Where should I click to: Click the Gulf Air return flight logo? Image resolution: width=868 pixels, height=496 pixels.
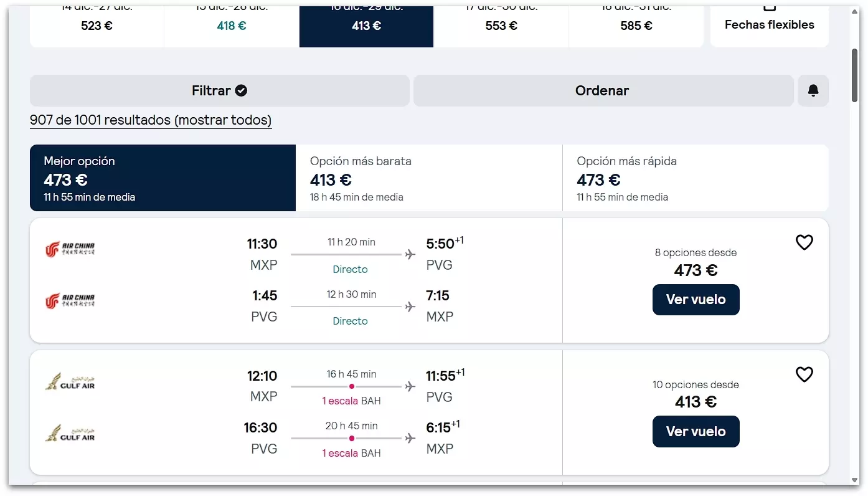pyautogui.click(x=70, y=433)
